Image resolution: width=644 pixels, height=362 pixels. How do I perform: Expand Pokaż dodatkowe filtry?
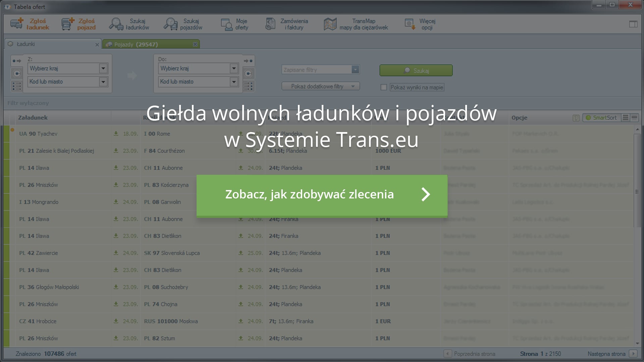point(321,86)
